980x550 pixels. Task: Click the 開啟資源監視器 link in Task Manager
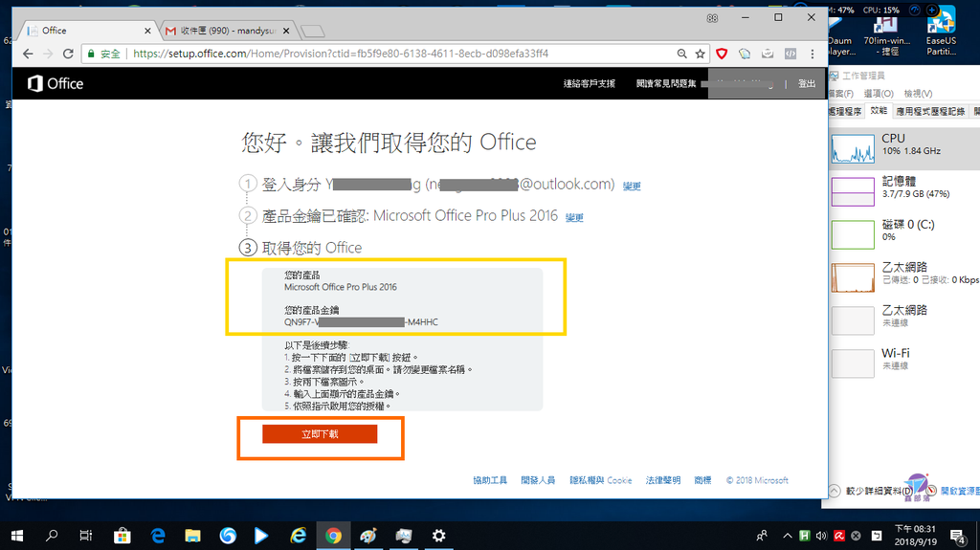(960, 492)
